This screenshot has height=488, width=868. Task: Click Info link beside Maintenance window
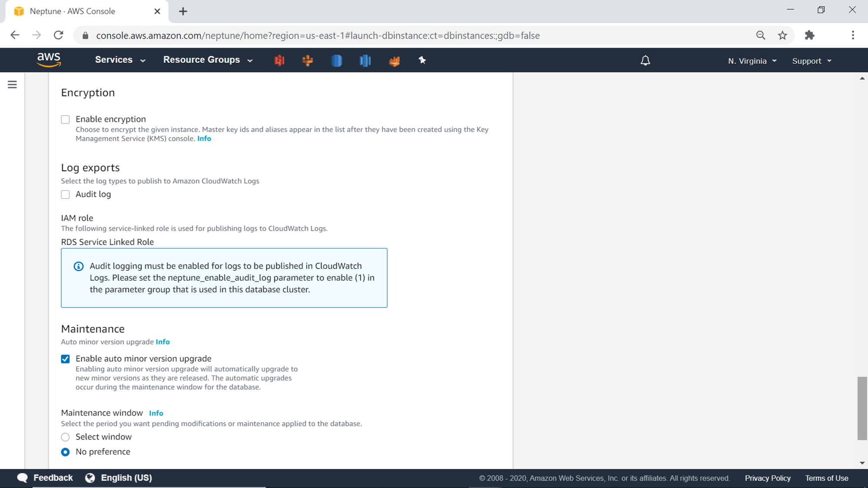156,413
